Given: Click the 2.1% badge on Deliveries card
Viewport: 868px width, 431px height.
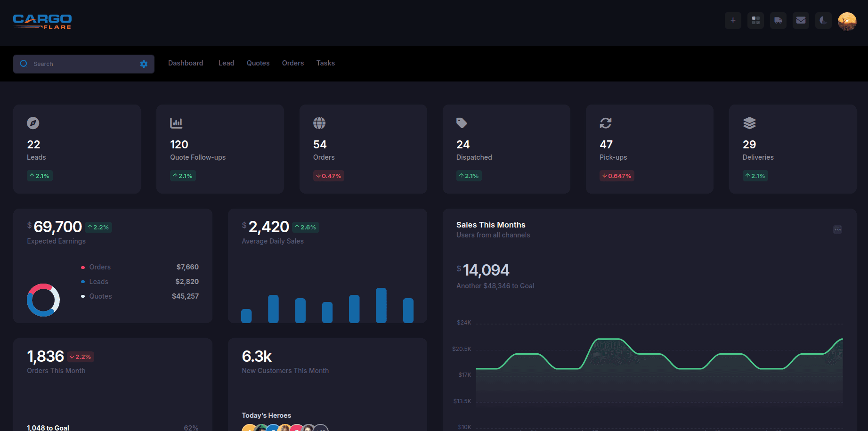Looking at the screenshot, I should coord(755,176).
